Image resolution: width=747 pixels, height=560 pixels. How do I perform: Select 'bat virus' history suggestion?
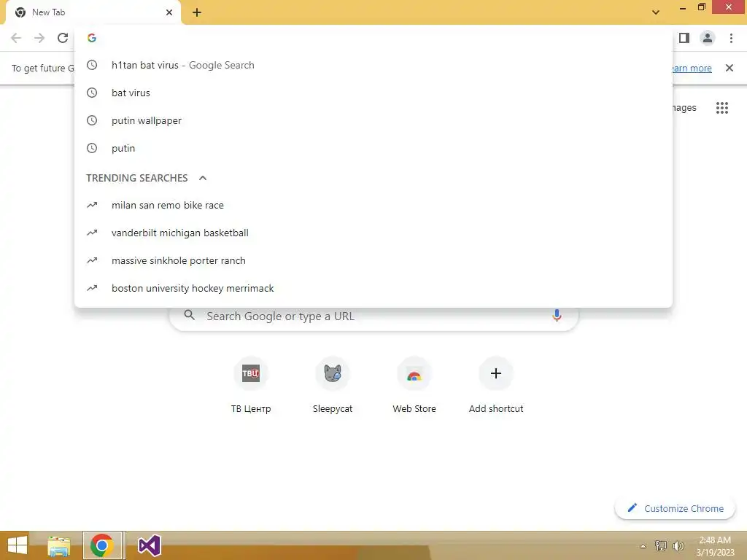pyautogui.click(x=373, y=93)
